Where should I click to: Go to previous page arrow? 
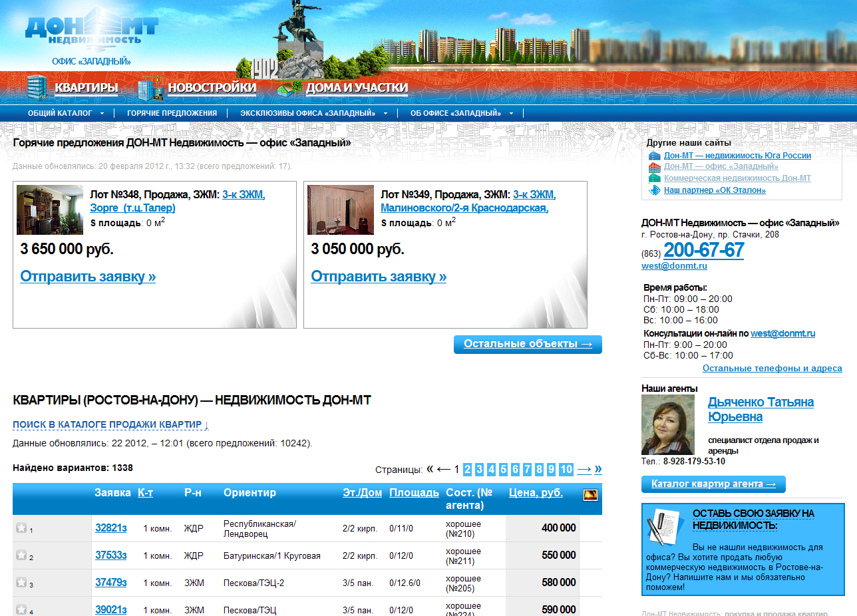(x=444, y=469)
